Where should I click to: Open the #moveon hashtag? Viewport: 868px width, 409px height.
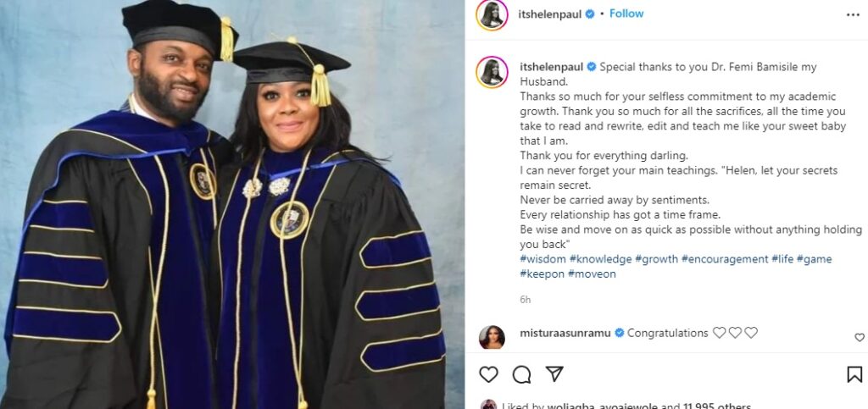[x=592, y=274]
